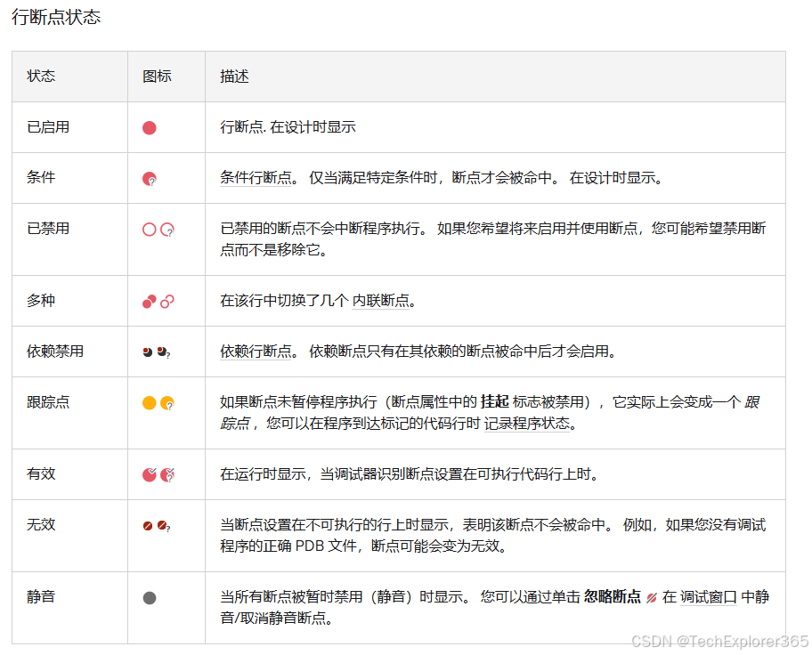Click the hollow circle disabled breakpoint icon
Screen dimensions: 812x655
(150, 230)
